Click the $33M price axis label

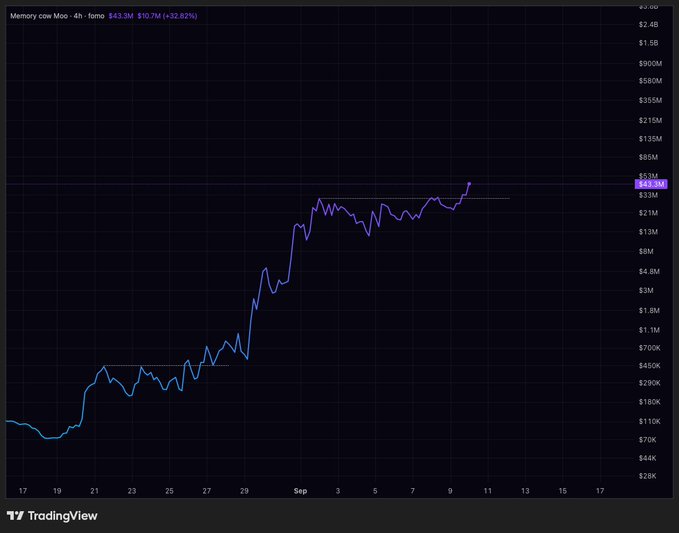click(x=648, y=195)
